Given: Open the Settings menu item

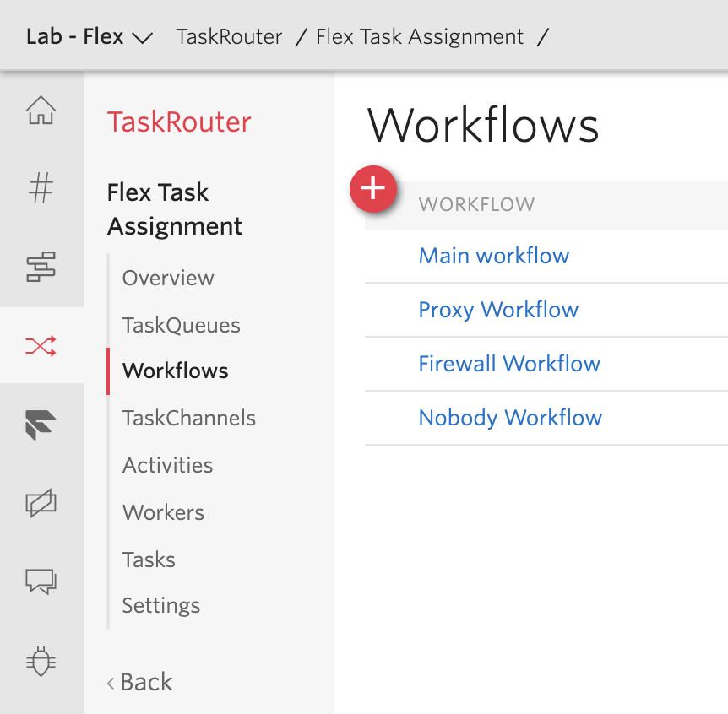Looking at the screenshot, I should (161, 605).
